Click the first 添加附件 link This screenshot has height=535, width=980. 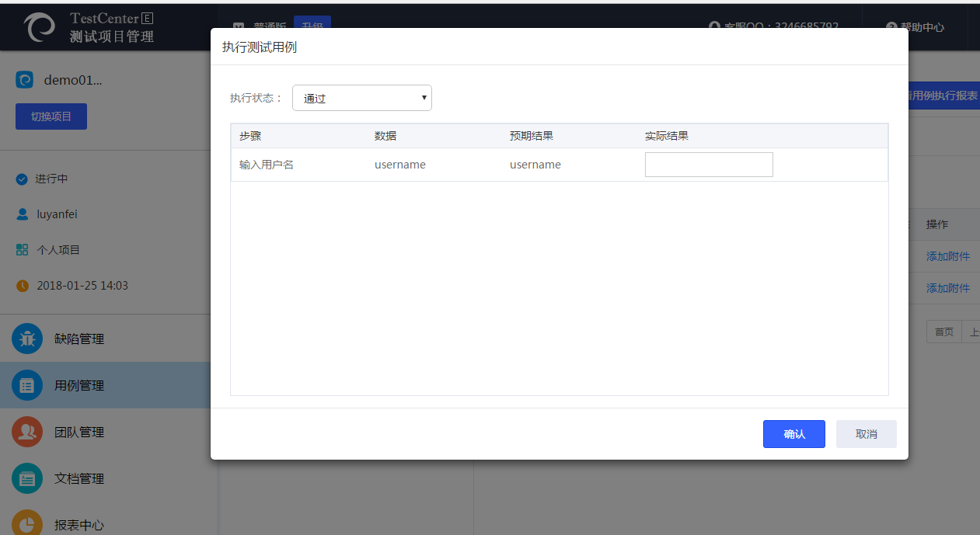coord(947,256)
